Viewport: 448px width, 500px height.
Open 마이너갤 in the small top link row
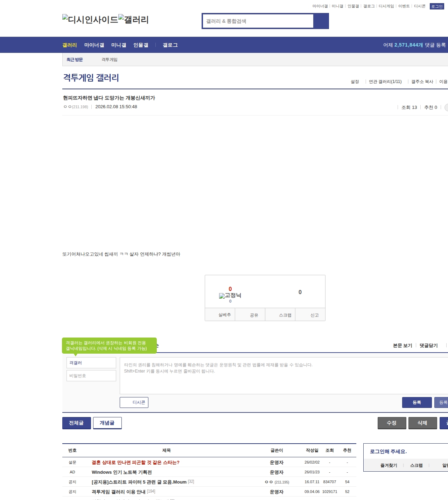coord(320,6)
